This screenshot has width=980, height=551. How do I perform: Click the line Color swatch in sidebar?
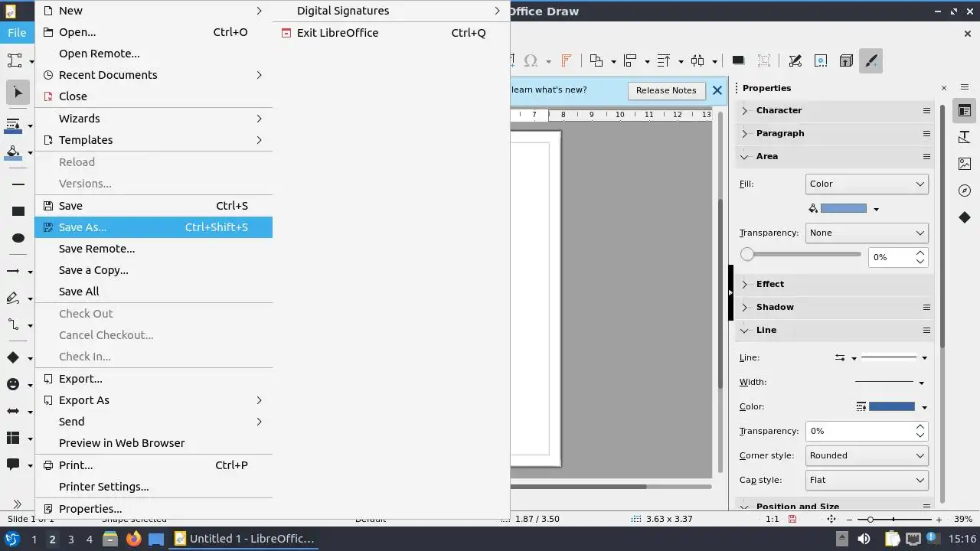pos(891,406)
